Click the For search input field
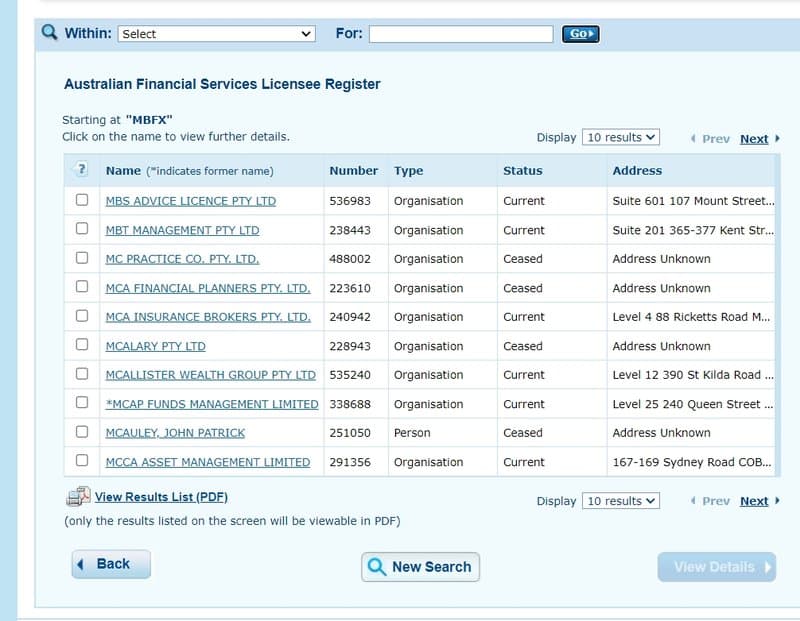 (461, 34)
